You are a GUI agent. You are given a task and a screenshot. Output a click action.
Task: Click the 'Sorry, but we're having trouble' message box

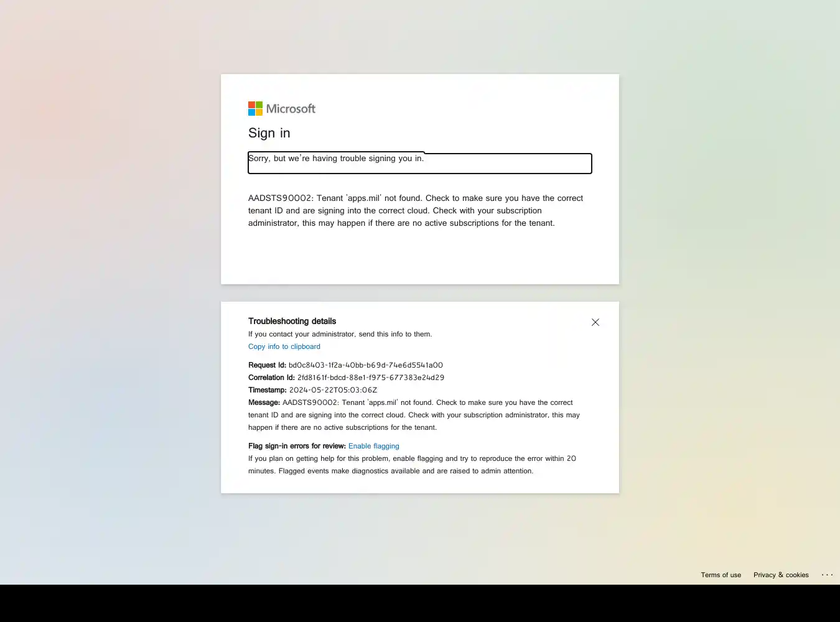(420, 163)
